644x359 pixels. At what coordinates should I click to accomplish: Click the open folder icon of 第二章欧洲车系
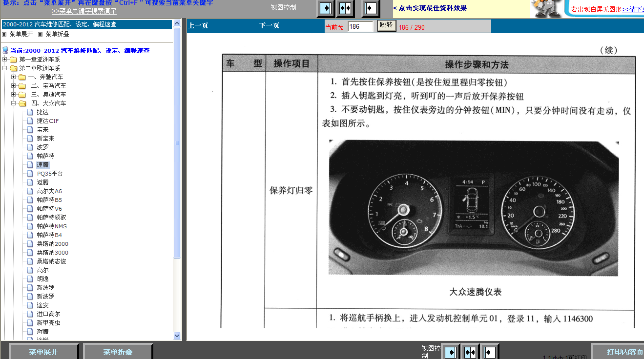(13, 68)
